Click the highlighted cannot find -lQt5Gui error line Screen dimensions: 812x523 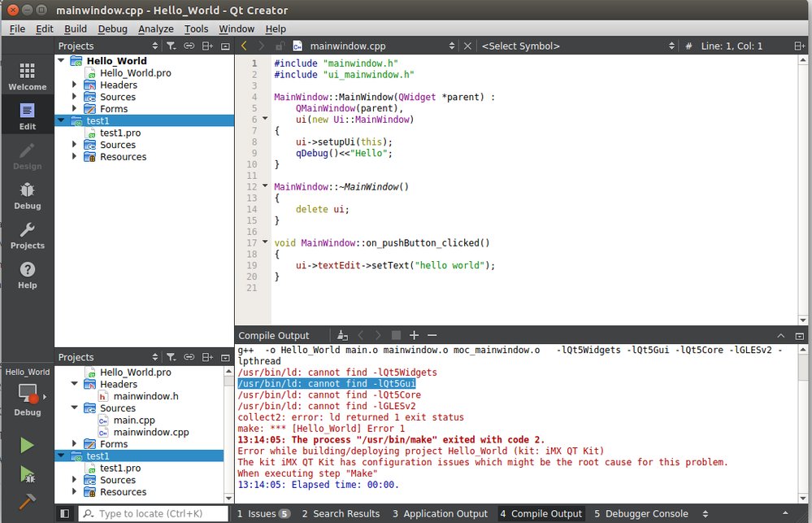point(326,383)
